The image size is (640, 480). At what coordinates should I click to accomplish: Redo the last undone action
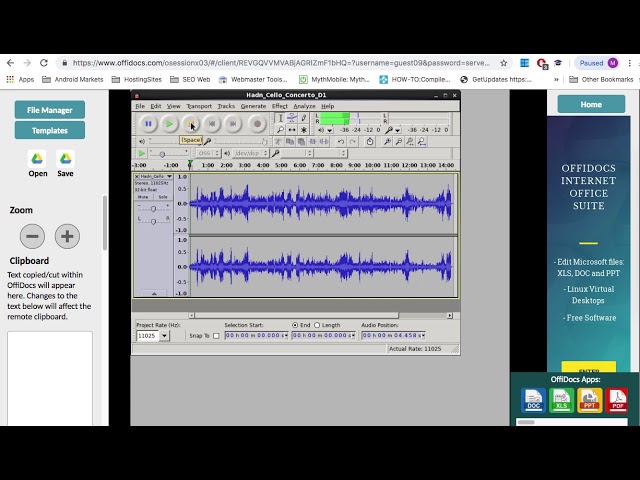pos(352,142)
